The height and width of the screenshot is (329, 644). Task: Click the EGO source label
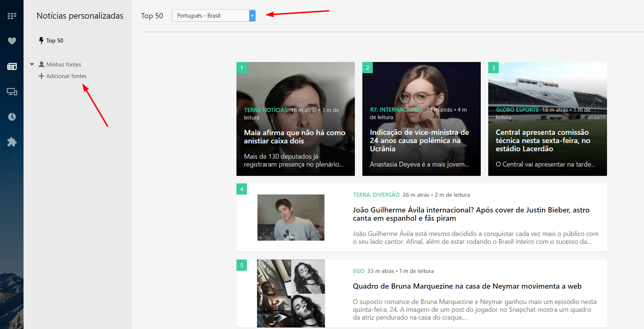point(359,271)
